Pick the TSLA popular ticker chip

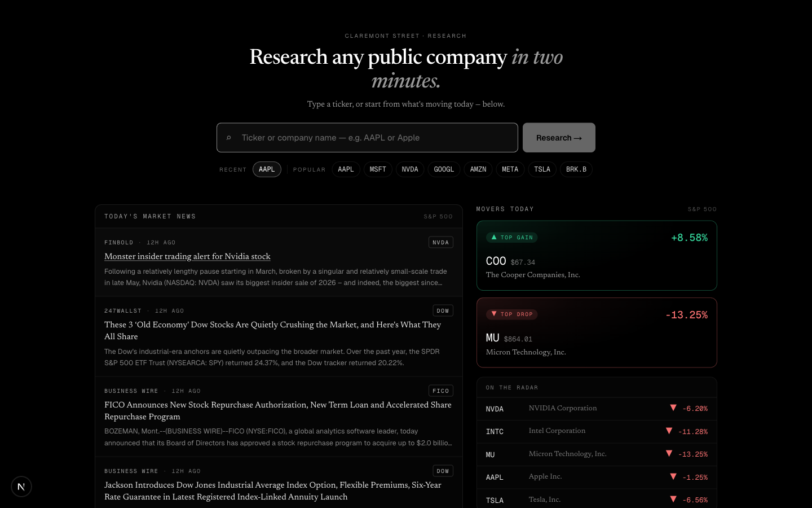pyautogui.click(x=542, y=169)
